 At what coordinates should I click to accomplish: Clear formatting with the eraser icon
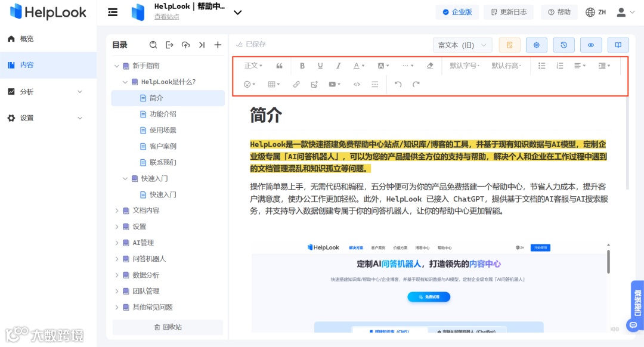pos(430,66)
